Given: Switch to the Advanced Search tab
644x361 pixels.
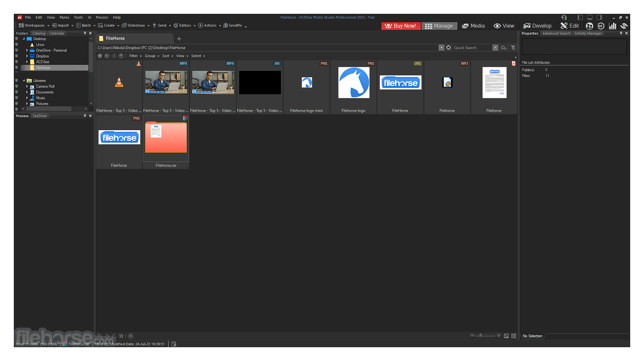Looking at the screenshot, I should [x=556, y=33].
